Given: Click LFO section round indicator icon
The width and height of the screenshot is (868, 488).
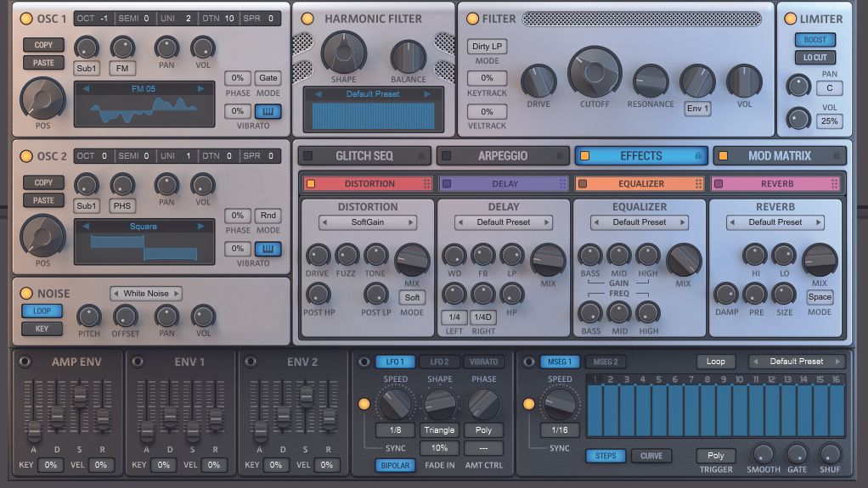Looking at the screenshot, I should click(x=364, y=362).
